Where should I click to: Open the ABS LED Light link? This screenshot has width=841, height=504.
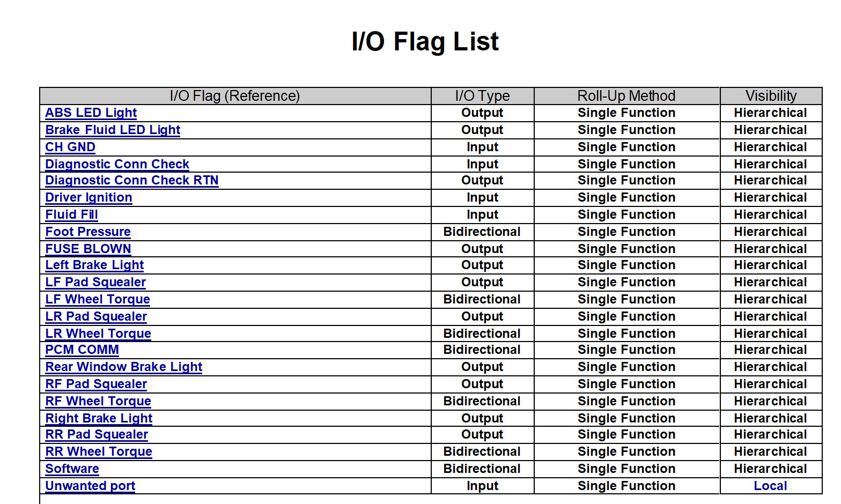pyautogui.click(x=91, y=113)
